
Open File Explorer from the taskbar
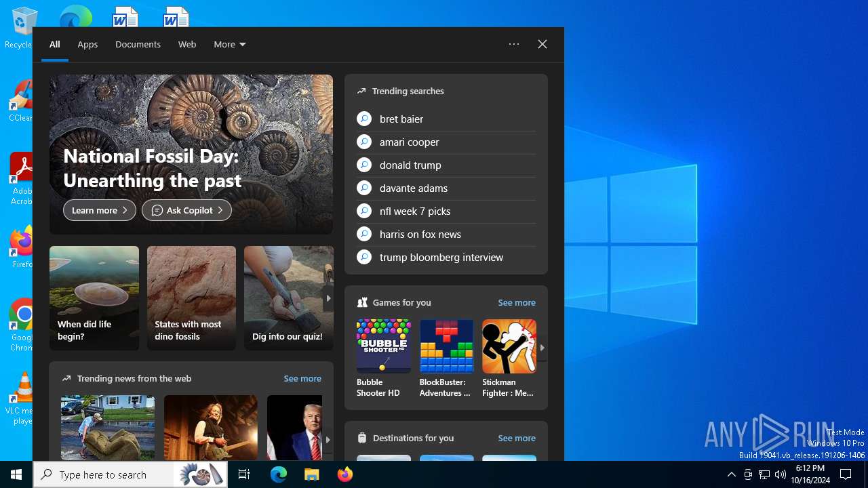click(311, 474)
